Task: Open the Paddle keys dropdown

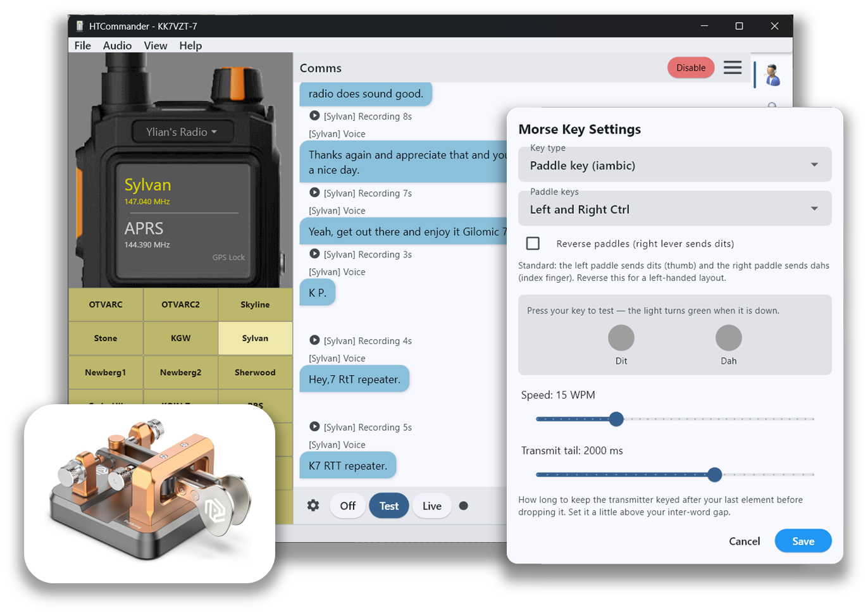Action: point(674,208)
